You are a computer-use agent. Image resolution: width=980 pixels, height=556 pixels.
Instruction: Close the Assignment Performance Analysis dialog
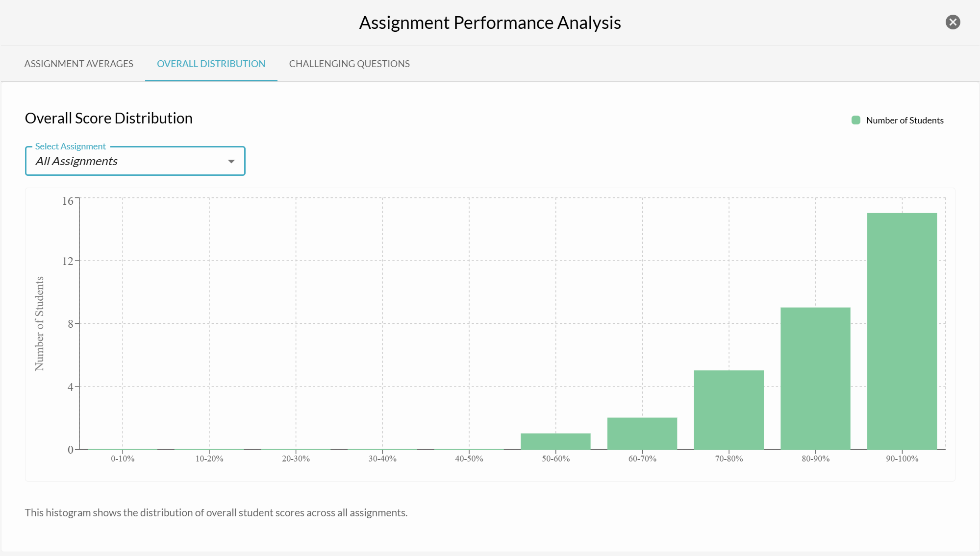click(x=953, y=22)
